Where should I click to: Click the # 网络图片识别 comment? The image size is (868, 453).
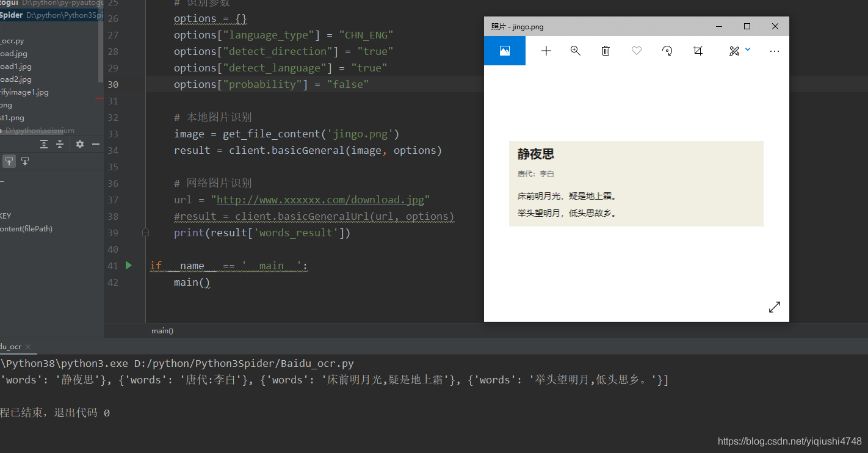click(x=213, y=183)
